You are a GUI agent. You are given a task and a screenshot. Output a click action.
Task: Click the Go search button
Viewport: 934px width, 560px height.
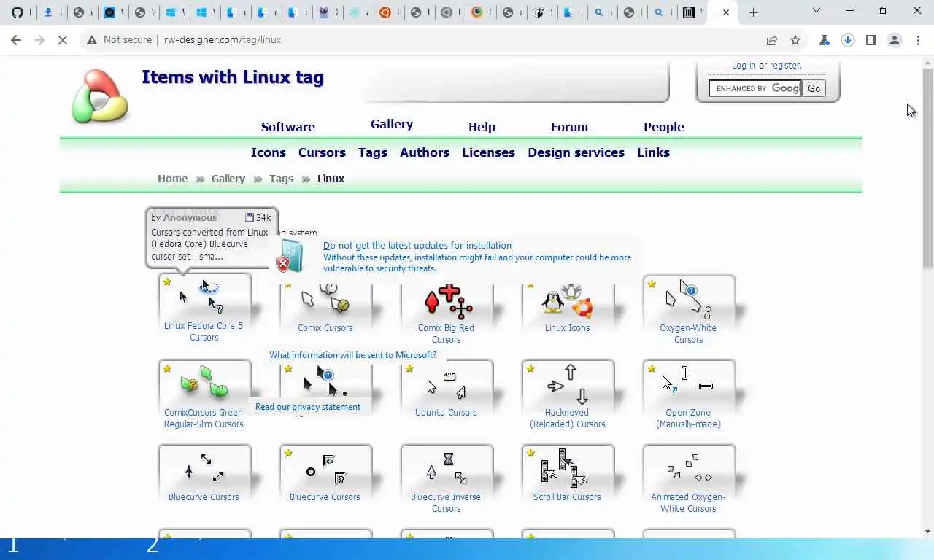click(814, 88)
